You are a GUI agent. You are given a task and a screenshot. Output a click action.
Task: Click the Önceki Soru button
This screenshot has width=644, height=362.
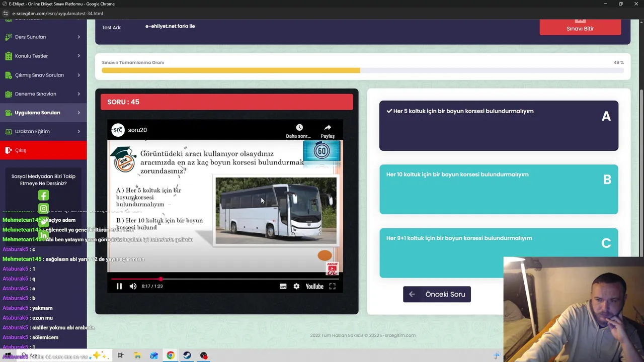pos(437,294)
